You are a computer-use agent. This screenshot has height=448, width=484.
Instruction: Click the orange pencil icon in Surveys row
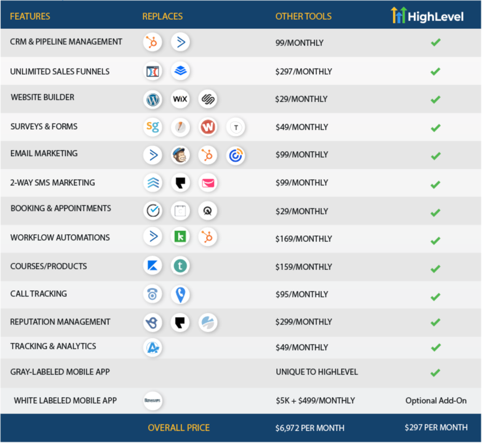pos(180,127)
